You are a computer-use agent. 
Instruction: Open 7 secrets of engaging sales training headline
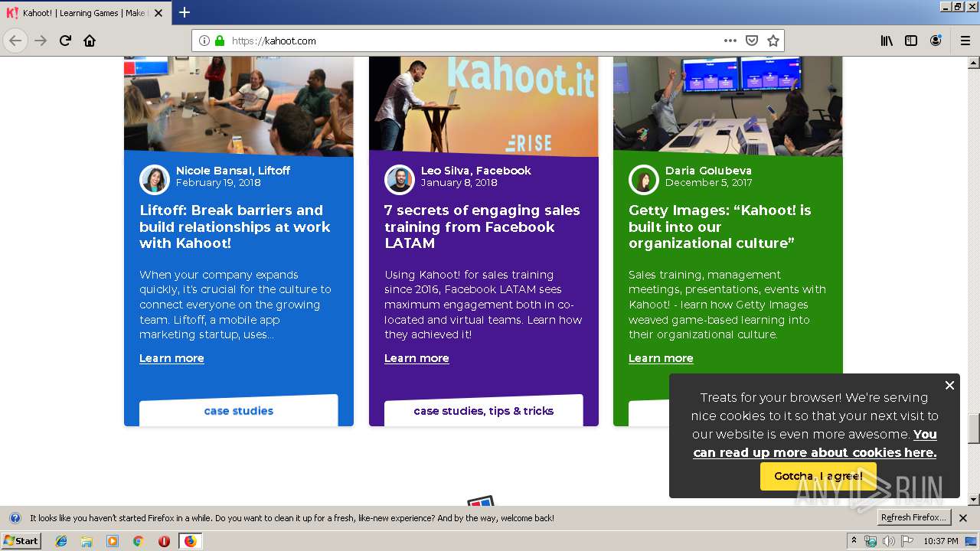[482, 227]
